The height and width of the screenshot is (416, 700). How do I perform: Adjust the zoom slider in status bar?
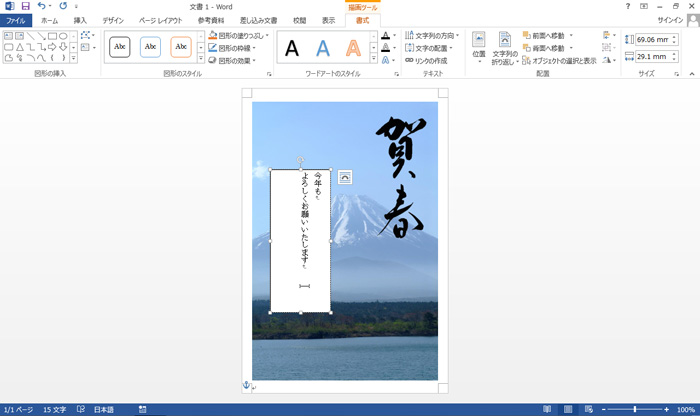pyautogui.click(x=634, y=409)
